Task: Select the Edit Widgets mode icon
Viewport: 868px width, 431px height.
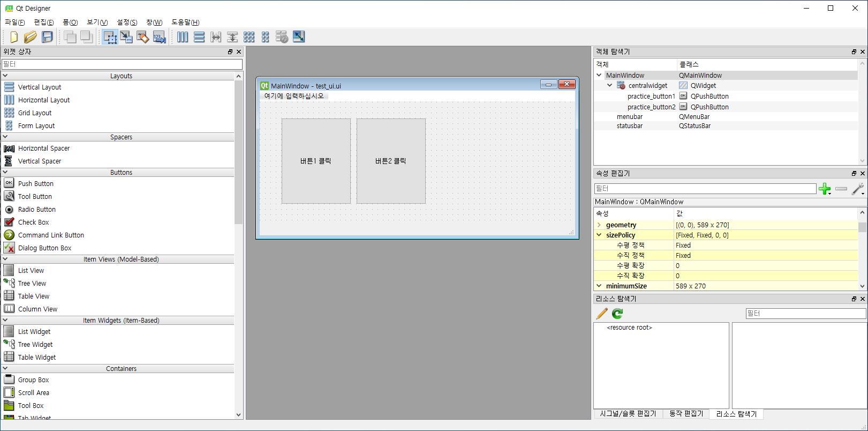Action: [110, 37]
